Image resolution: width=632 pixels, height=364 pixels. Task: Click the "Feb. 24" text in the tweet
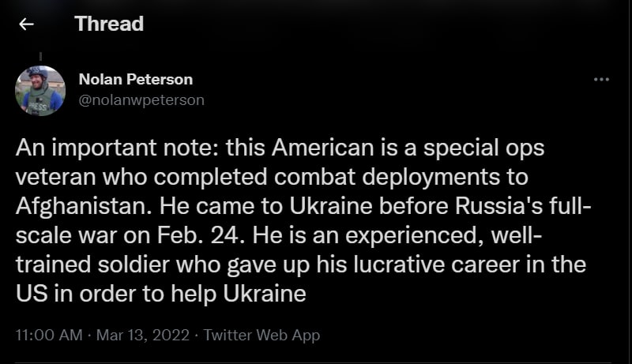click(x=199, y=235)
